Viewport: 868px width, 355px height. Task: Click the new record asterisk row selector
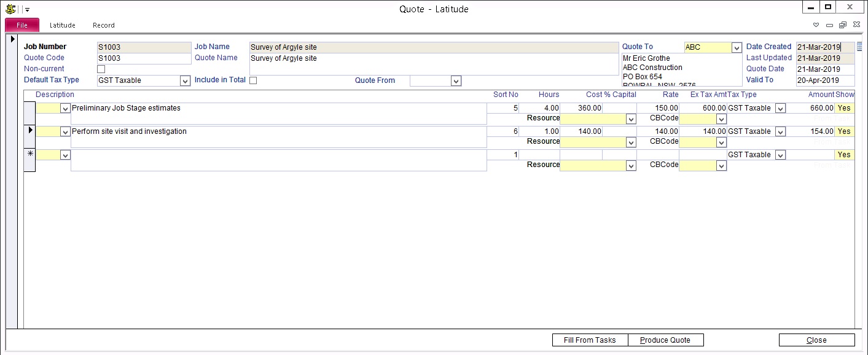[x=29, y=155]
